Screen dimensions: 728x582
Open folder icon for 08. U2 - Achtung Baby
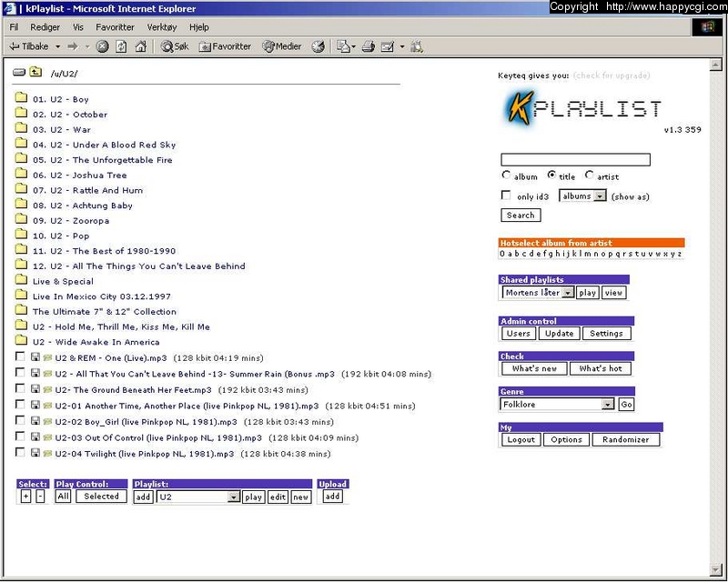[21, 204]
